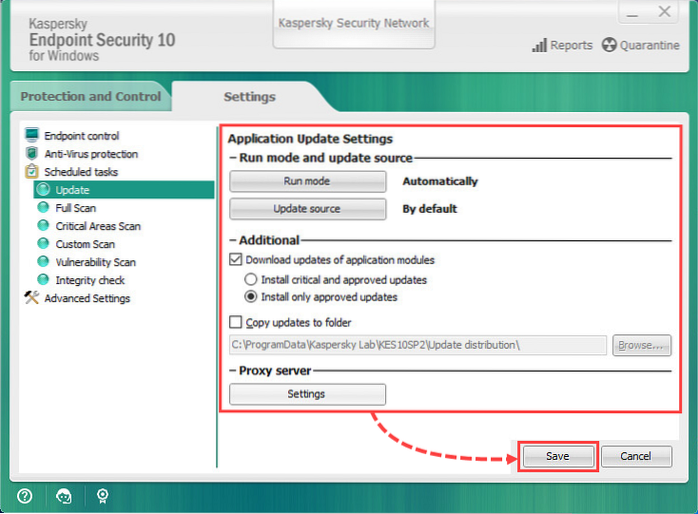698x514 pixels.
Task: Collapse the Scheduled tasks tree node
Action: pyautogui.click(x=32, y=172)
